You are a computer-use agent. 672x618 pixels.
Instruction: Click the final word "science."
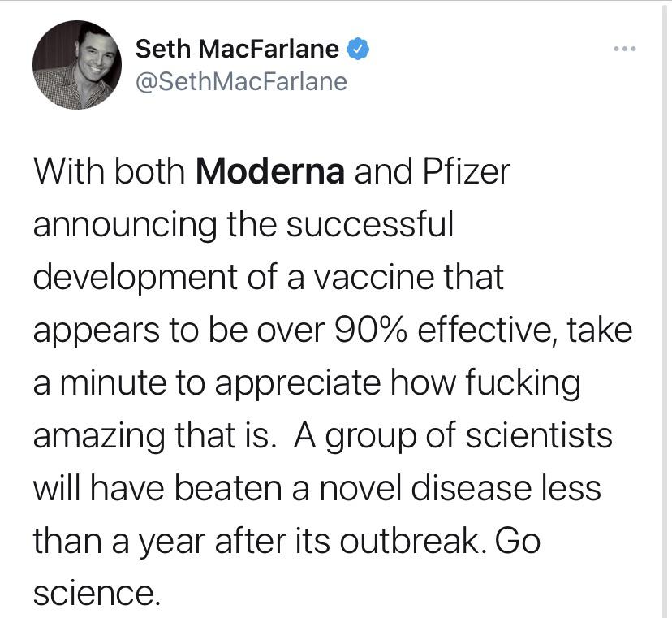point(93,593)
